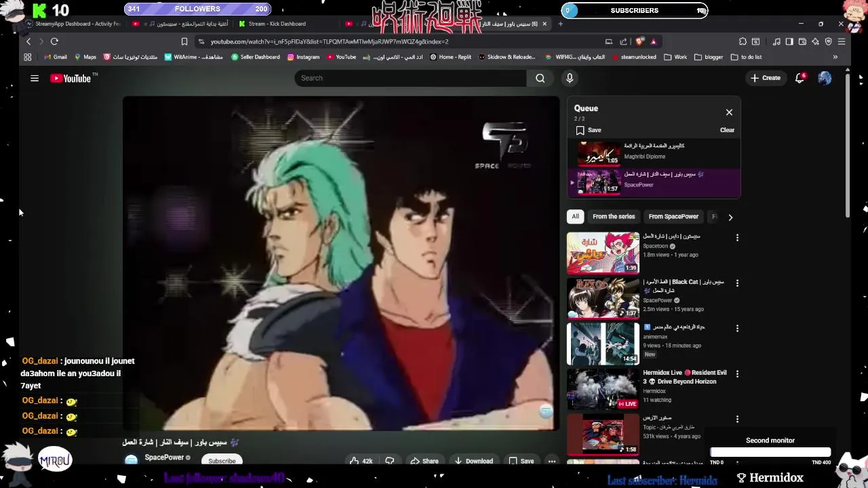Save the video to a playlist
Image resolution: width=868 pixels, height=488 pixels.
click(521, 461)
